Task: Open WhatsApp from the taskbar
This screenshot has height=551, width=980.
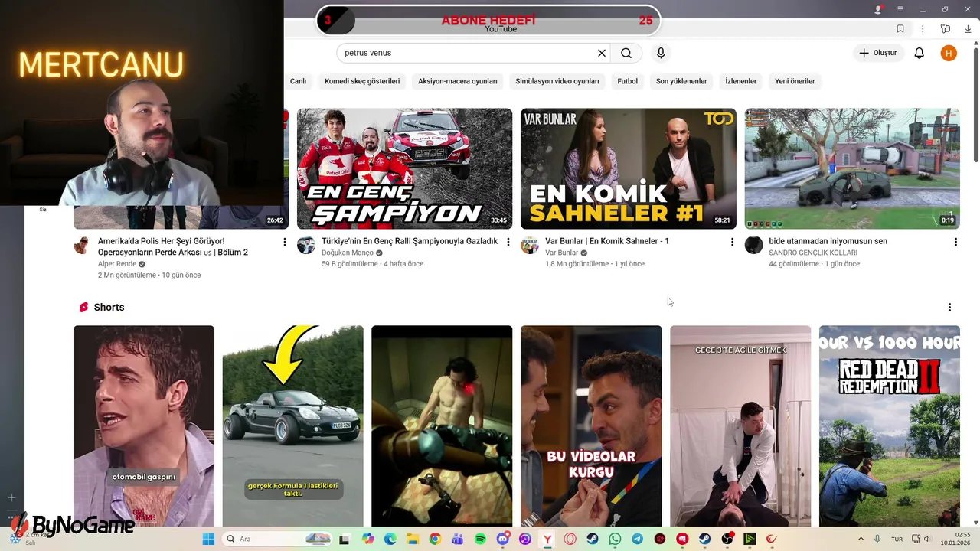Action: tap(615, 539)
